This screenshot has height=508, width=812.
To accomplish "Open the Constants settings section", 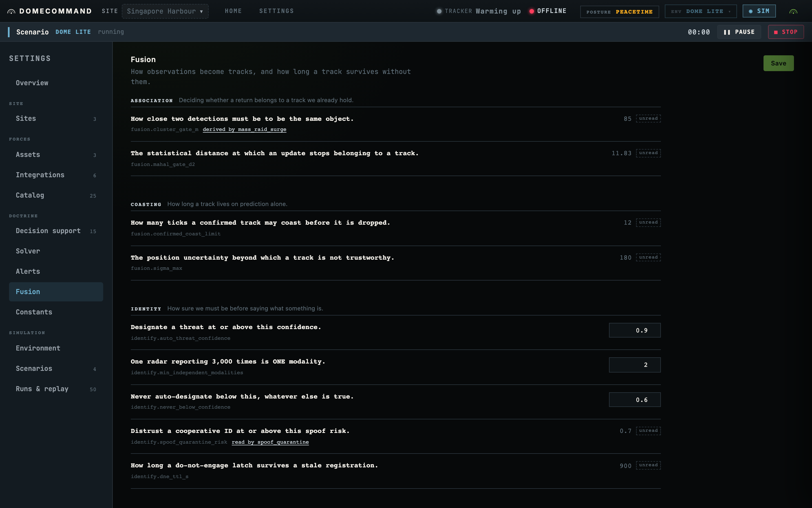I will pos(56,312).
